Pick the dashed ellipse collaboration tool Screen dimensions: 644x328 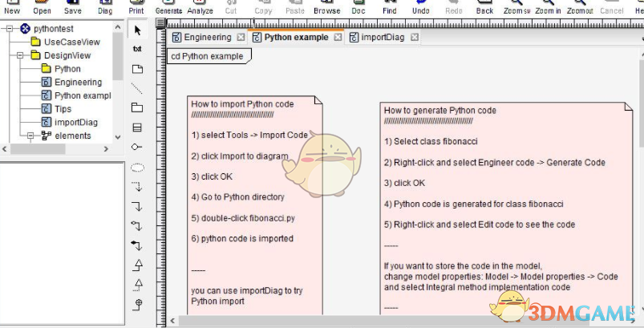pos(137,167)
